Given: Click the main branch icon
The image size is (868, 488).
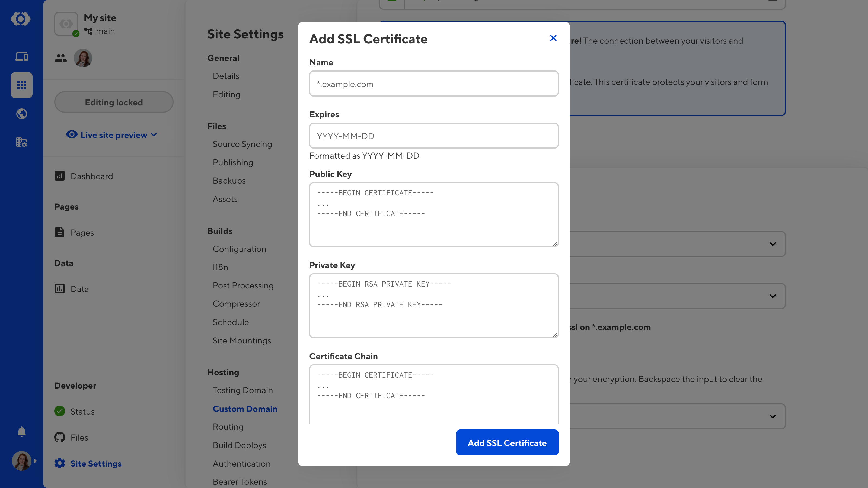Looking at the screenshot, I should click(x=88, y=31).
